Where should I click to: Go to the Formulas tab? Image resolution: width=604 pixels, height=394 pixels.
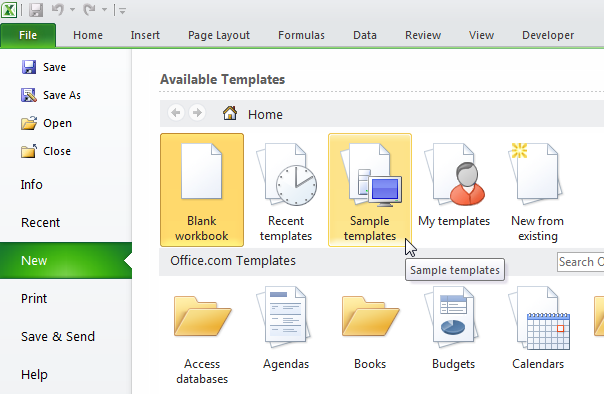pos(301,35)
